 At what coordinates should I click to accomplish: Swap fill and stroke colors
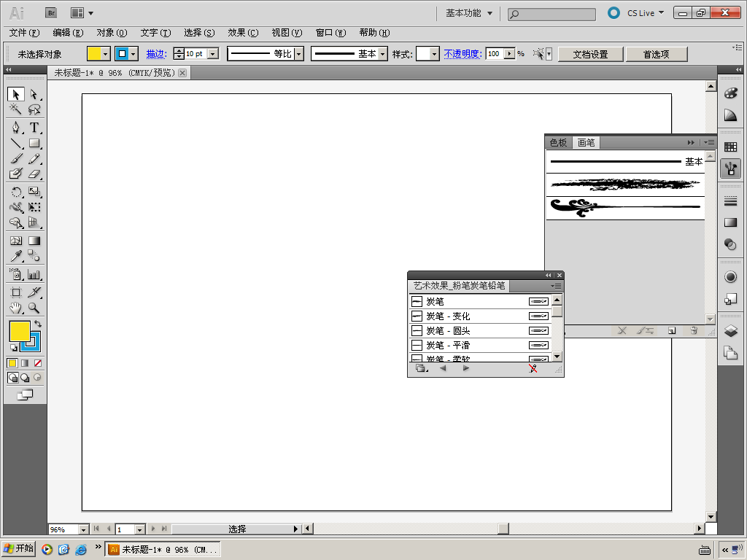click(38, 324)
